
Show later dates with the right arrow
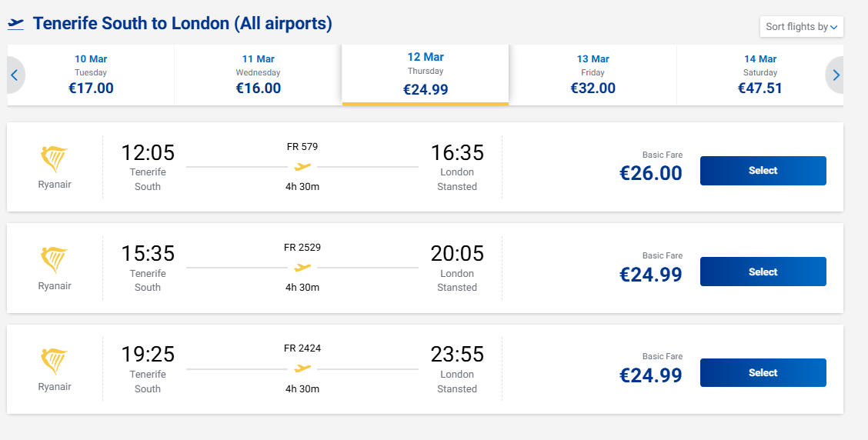[x=836, y=75]
